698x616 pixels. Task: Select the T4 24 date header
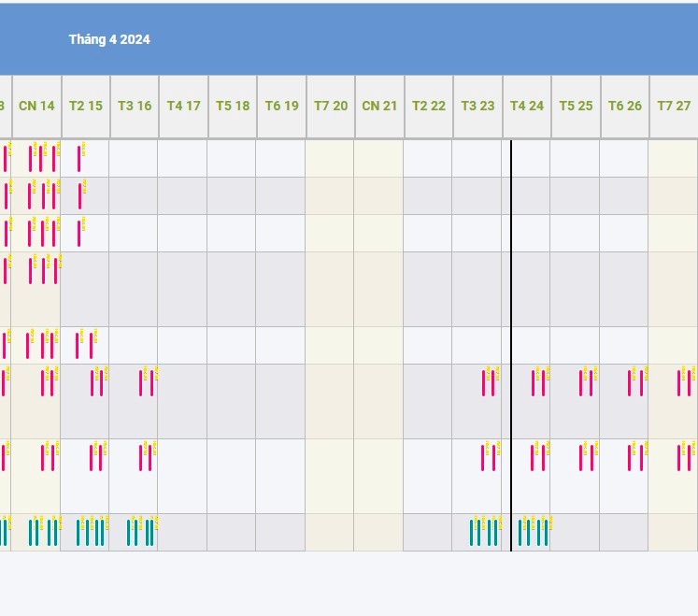(x=527, y=106)
